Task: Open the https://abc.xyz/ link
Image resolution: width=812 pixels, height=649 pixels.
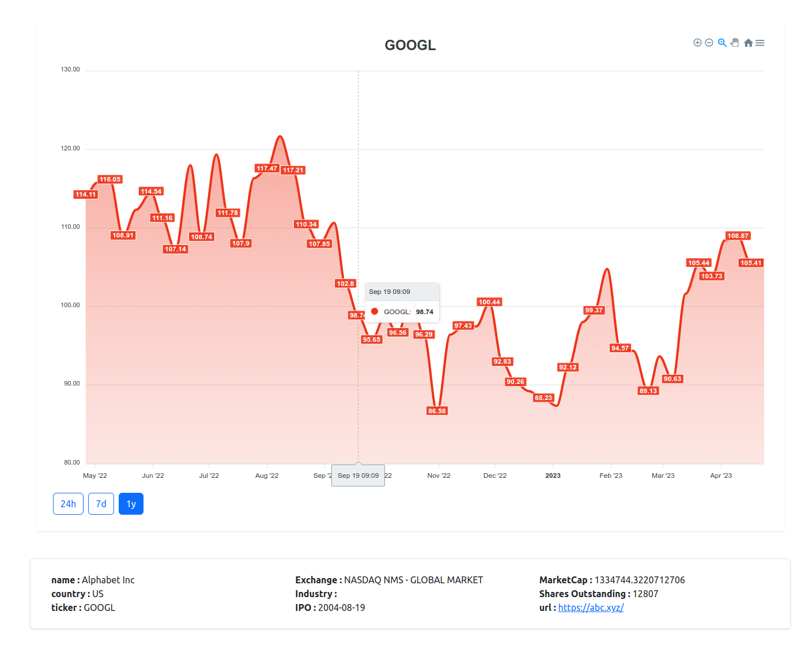Action: (591, 608)
